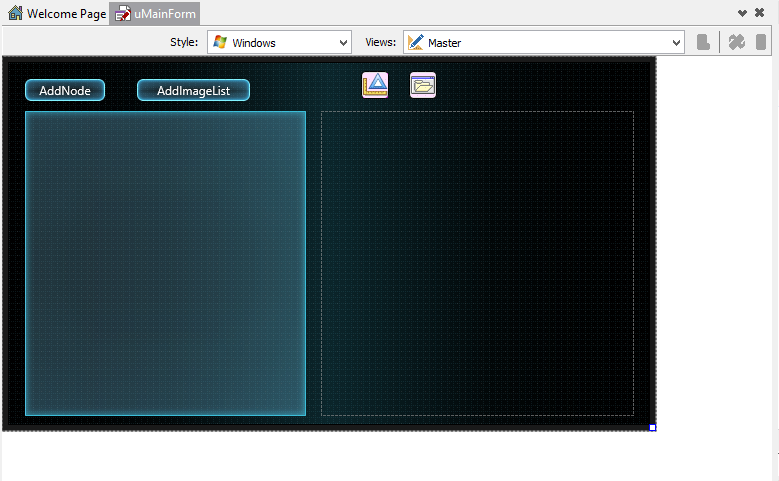Screen dimensions: 779x481
Task: Click the Windows flag icon in Style box
Action: tap(220, 42)
